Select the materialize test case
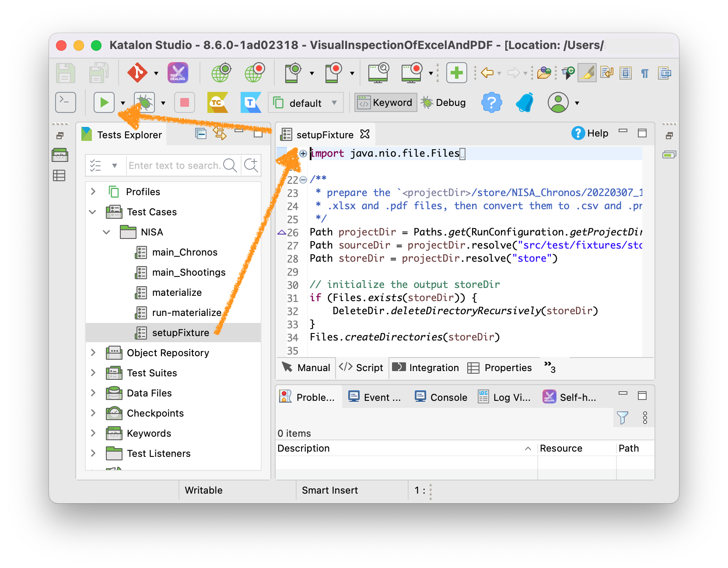Viewport: 728px width, 568px height. [x=177, y=292]
